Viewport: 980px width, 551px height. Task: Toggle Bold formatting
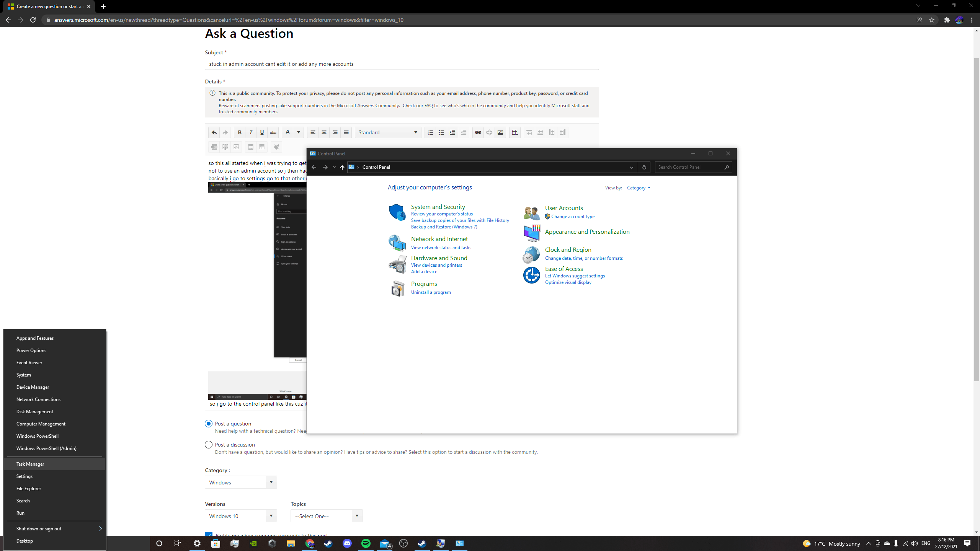tap(240, 132)
